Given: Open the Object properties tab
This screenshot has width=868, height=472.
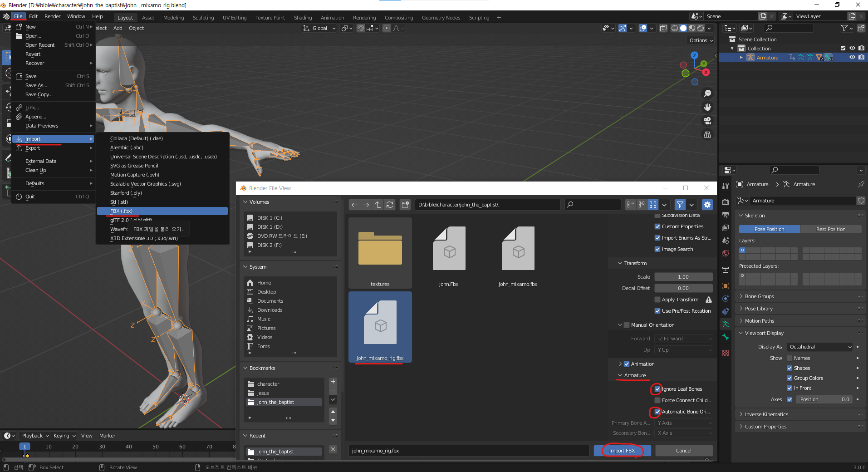Looking at the screenshot, I should tap(726, 286).
